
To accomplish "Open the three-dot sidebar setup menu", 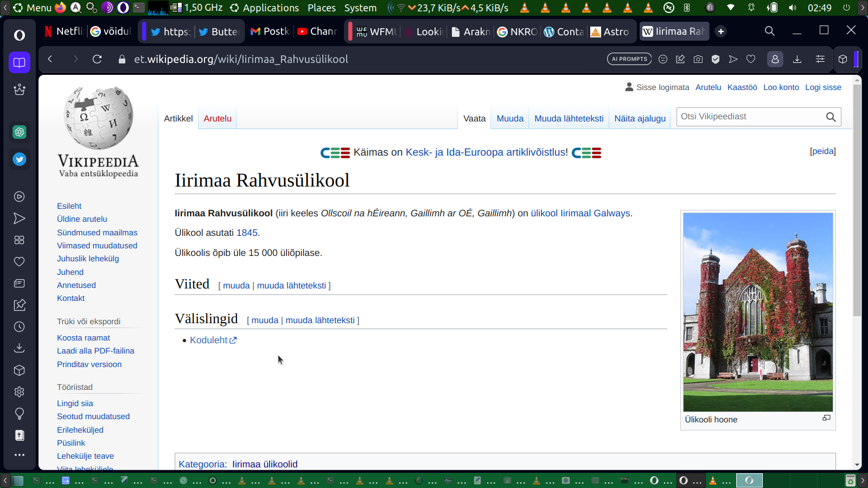I will [20, 455].
